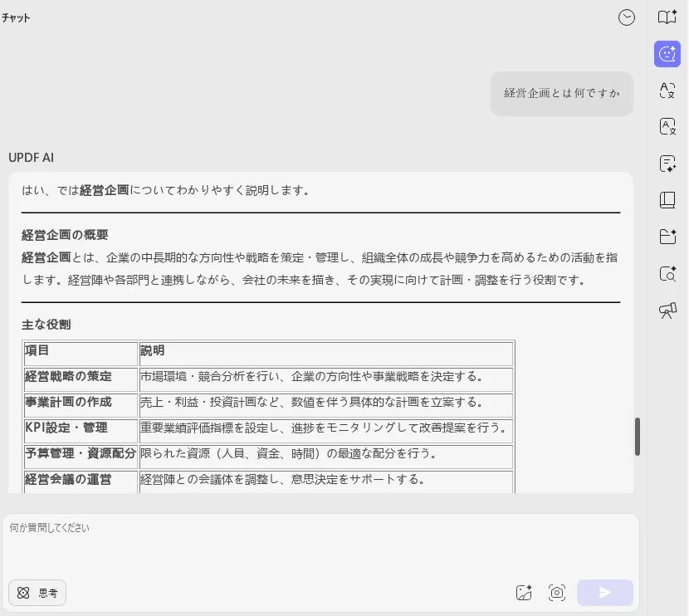The image size is (689, 616).
Task: Select description starting 重要業績評価指標
Action: pyautogui.click(x=326, y=431)
